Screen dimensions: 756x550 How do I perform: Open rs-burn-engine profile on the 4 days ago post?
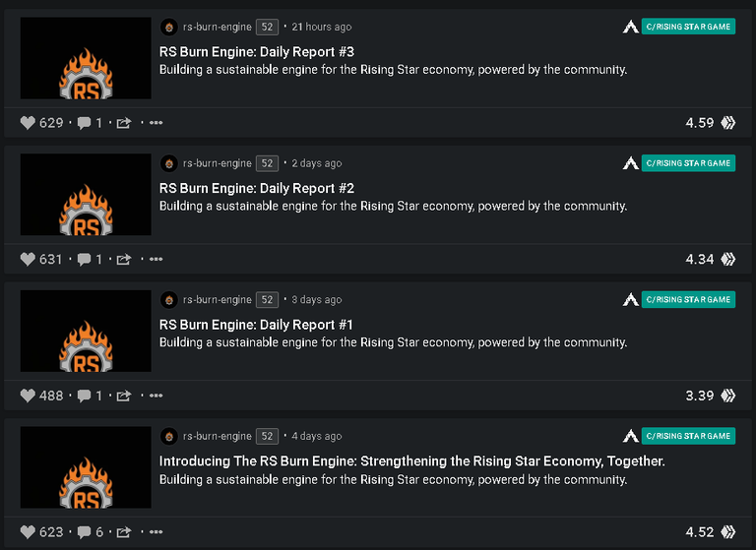(217, 436)
